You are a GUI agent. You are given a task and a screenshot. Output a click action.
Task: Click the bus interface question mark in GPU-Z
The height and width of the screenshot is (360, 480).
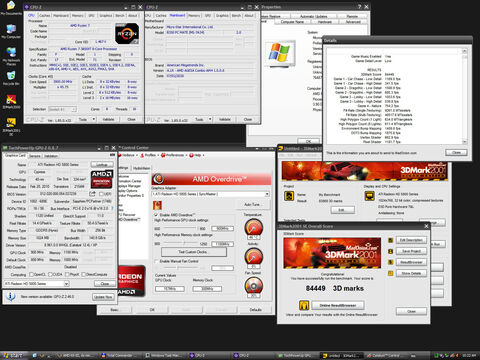112,209
